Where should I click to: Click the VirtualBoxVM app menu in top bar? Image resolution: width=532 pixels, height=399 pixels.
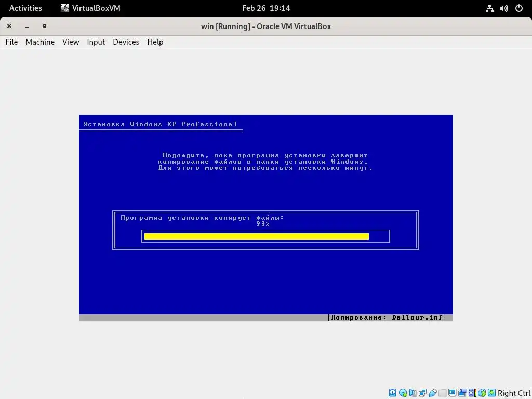click(x=90, y=8)
